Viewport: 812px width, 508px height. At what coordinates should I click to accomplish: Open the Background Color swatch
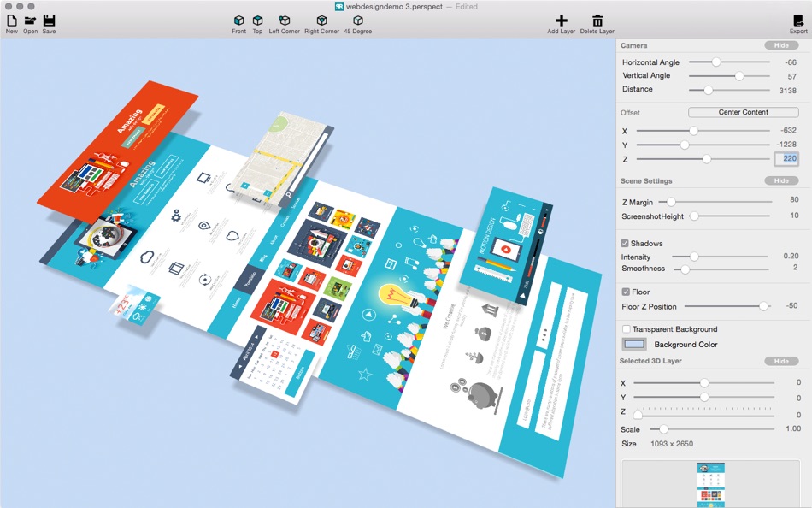click(x=634, y=344)
